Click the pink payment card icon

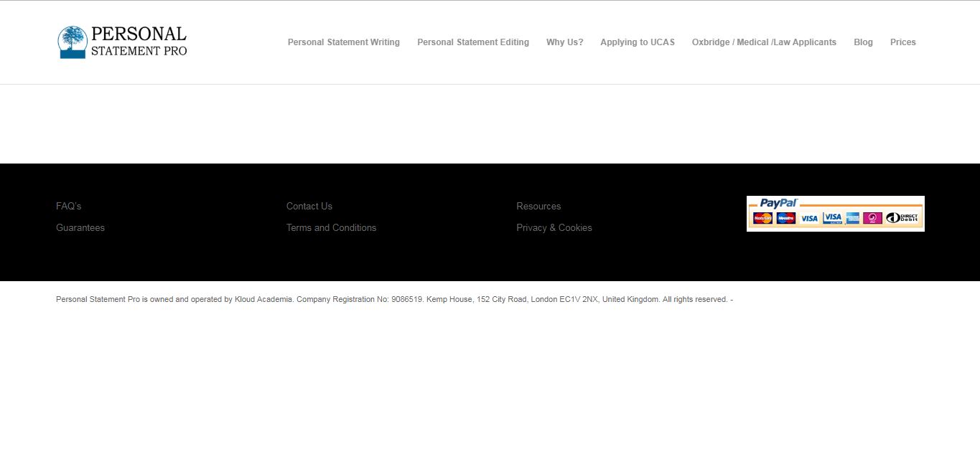(x=872, y=218)
